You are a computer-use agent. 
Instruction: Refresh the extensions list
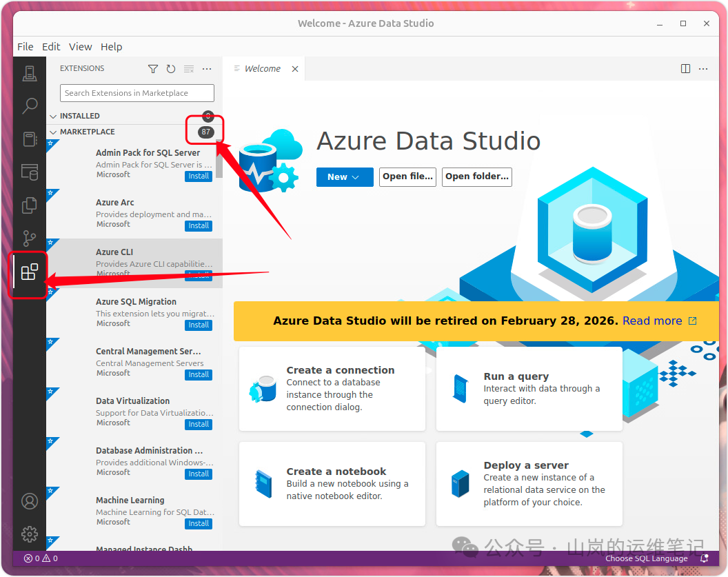coord(170,69)
